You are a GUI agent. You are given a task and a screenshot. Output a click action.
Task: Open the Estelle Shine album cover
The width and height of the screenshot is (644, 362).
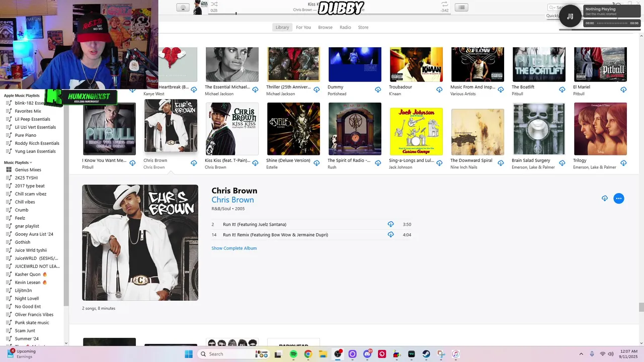point(293,129)
